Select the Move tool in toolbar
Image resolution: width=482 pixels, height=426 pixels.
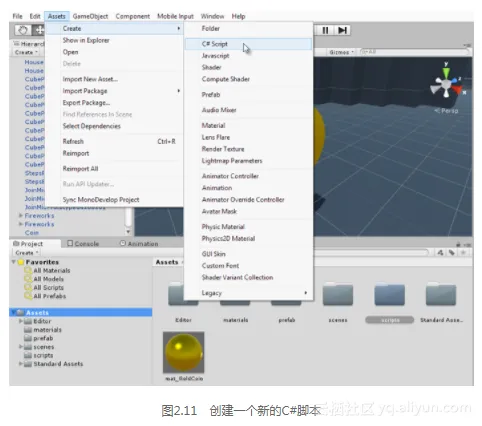pyautogui.click(x=38, y=30)
